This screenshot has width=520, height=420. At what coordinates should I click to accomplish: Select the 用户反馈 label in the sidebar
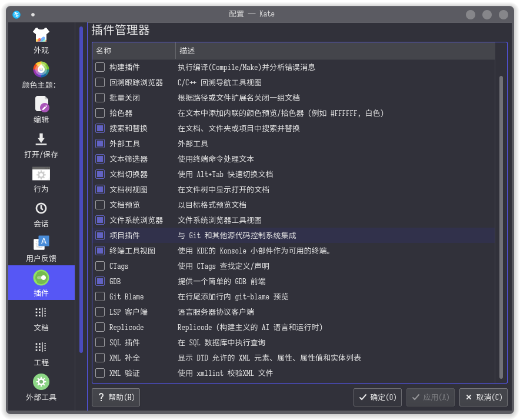[41, 258]
